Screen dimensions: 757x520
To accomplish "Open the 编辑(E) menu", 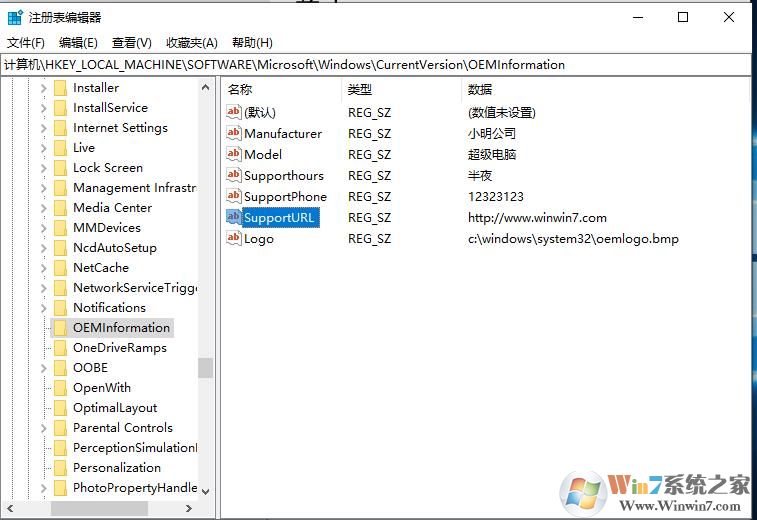I will tap(78, 43).
